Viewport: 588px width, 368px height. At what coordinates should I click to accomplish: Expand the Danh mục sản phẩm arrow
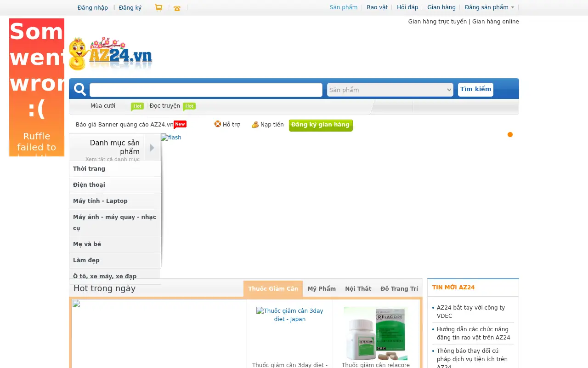[152, 148]
